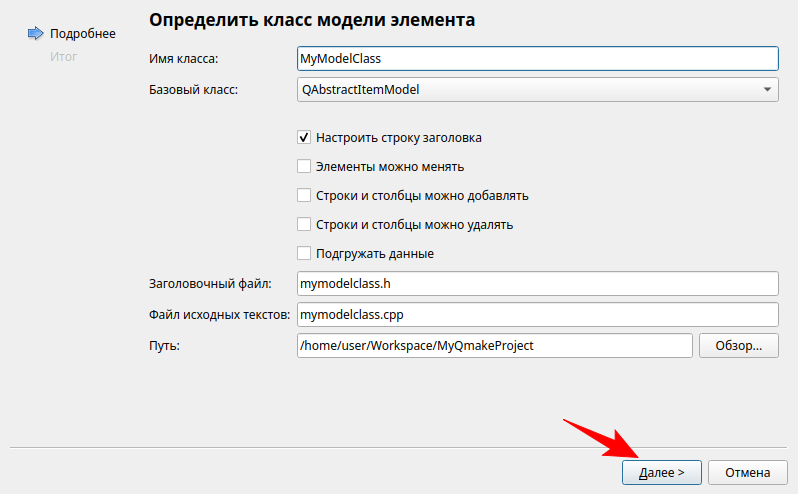Check the Подгружать данные option
Image resolution: width=798 pixels, height=494 pixels.
click(305, 254)
